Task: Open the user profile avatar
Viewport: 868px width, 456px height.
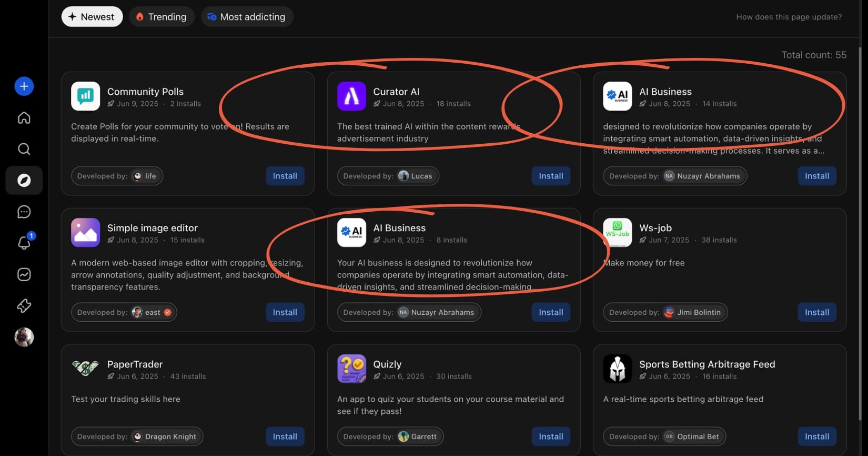Action: (x=24, y=337)
